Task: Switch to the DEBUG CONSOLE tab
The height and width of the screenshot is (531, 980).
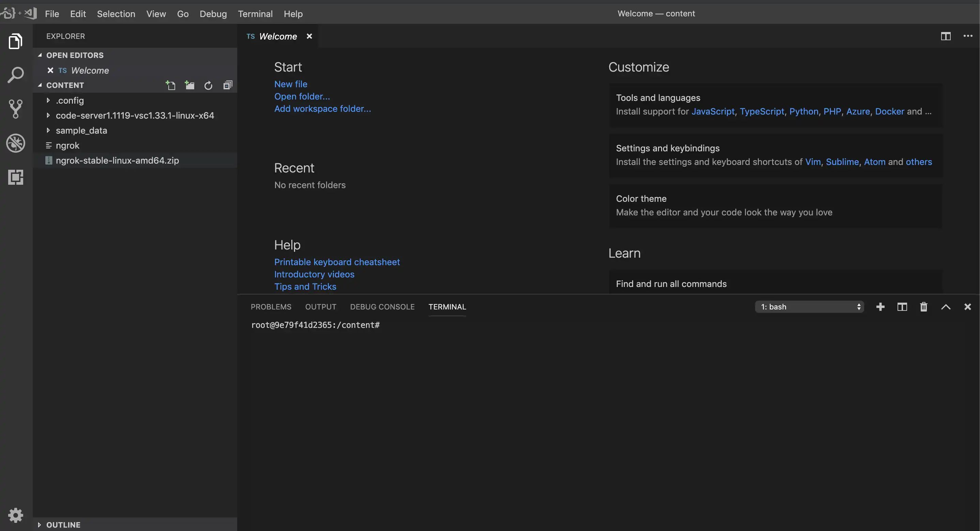Action: tap(382, 307)
